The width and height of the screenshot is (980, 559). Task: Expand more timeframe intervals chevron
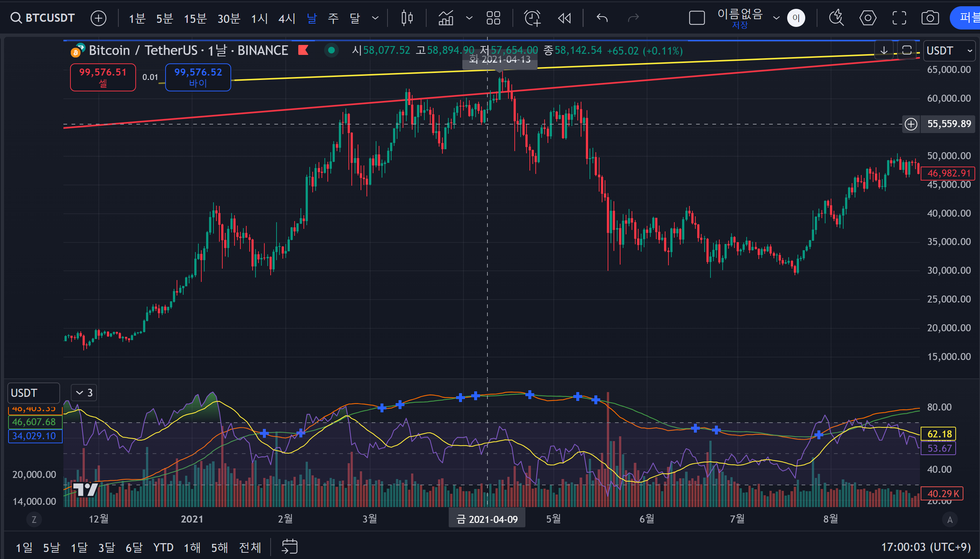375,18
